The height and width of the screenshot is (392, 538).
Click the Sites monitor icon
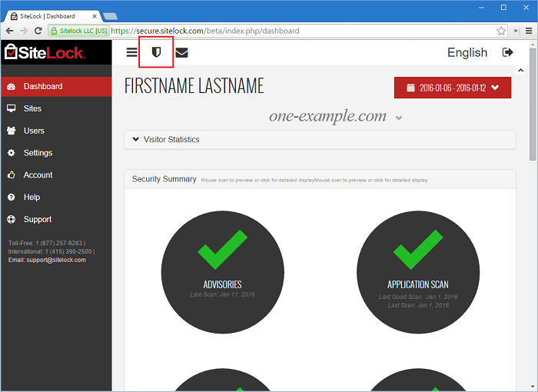pos(12,108)
